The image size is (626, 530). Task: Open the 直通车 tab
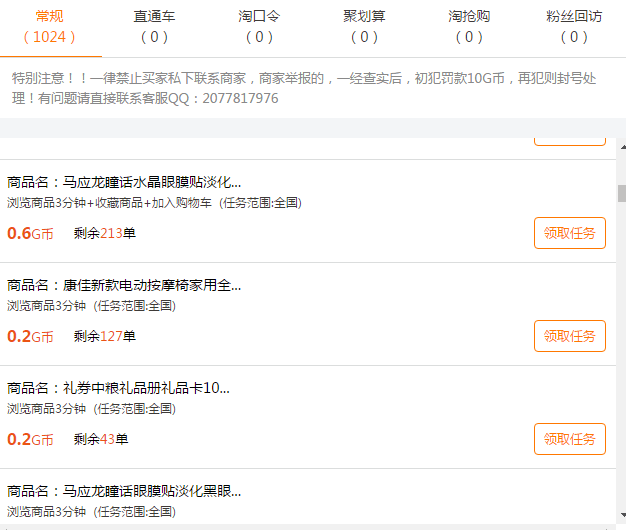pos(153,27)
